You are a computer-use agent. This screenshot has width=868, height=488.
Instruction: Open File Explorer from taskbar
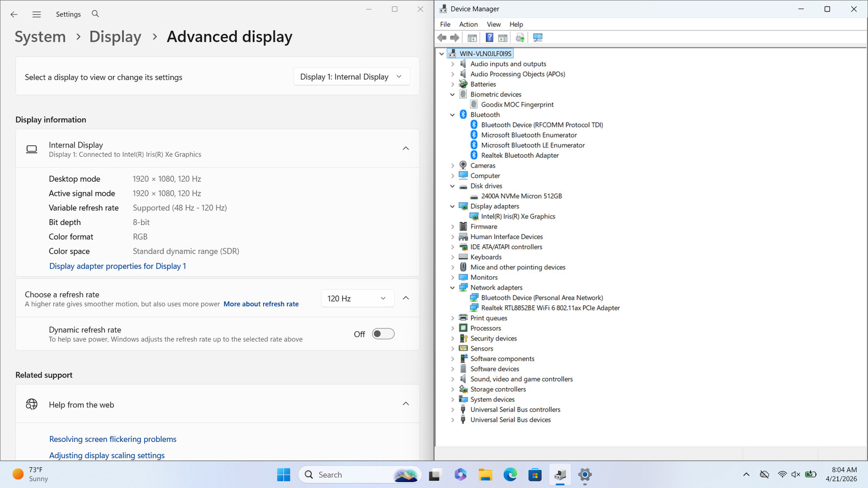coord(485,475)
